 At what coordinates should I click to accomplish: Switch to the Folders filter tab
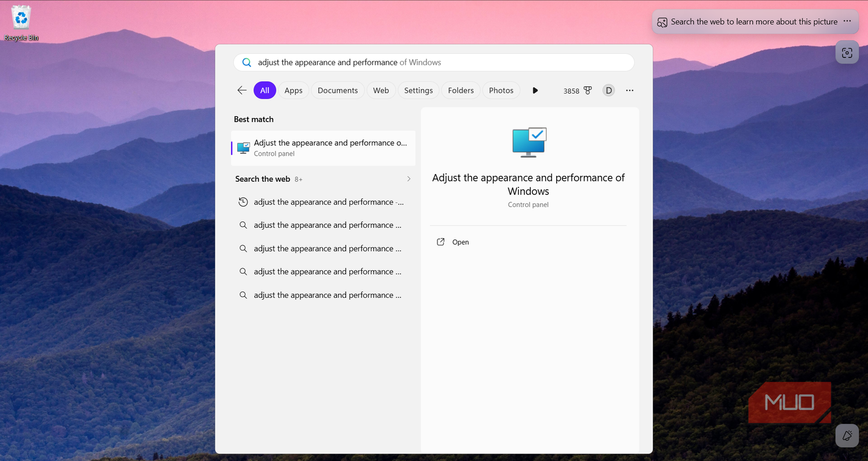pos(461,90)
